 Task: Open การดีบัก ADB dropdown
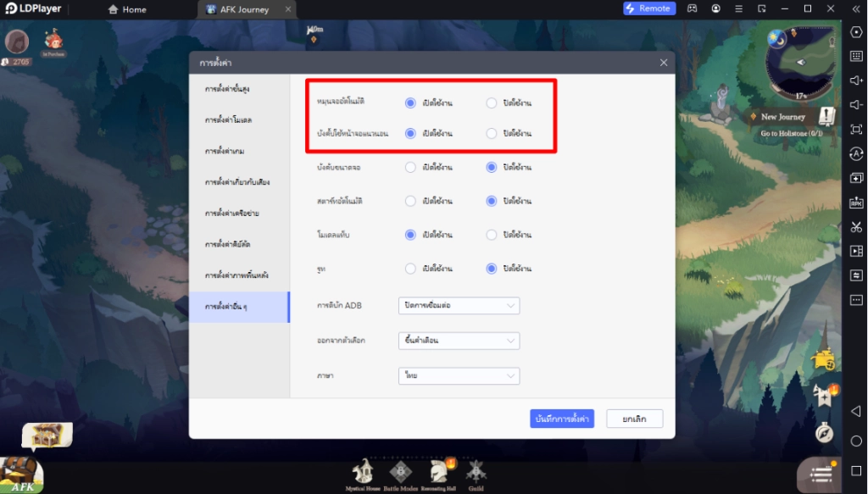[x=459, y=305]
